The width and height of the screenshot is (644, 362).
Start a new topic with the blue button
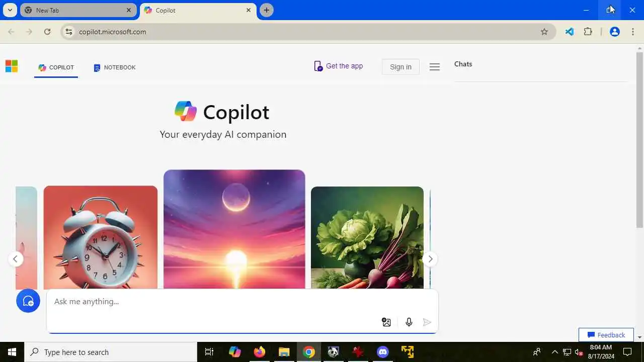point(28,301)
